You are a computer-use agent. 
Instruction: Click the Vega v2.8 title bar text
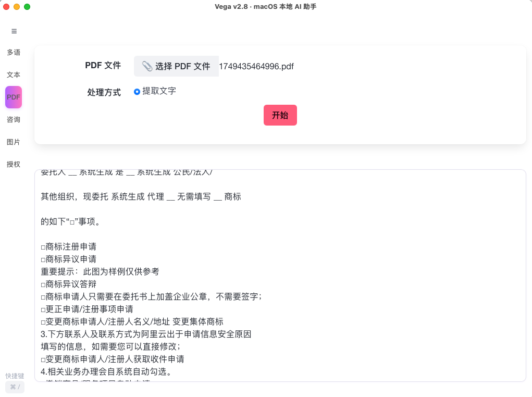pos(266,7)
